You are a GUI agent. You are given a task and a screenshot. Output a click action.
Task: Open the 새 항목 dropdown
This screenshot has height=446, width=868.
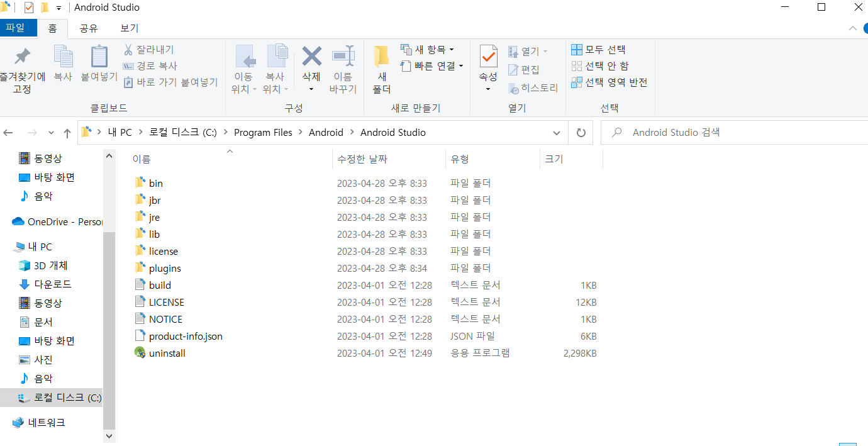(x=427, y=50)
